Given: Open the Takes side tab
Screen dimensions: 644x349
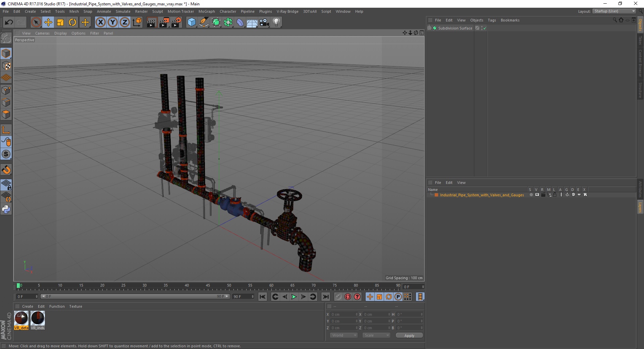Looking at the screenshot, I should pos(640,40).
